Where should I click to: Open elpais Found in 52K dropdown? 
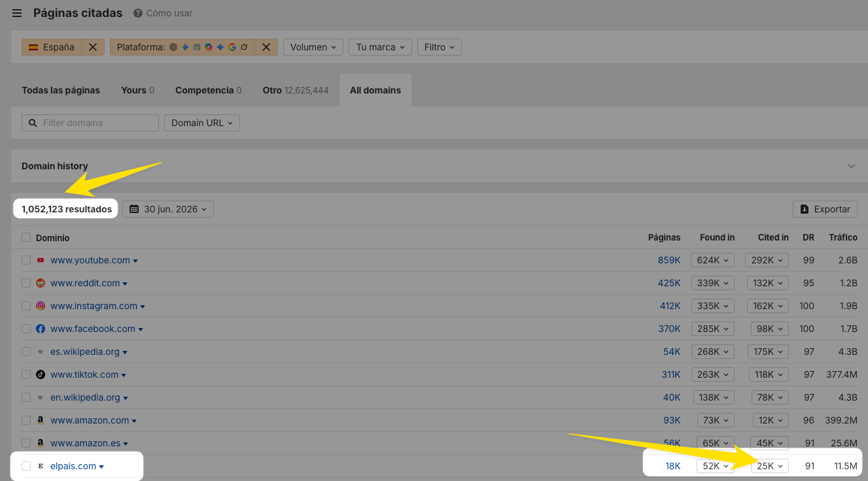point(716,466)
